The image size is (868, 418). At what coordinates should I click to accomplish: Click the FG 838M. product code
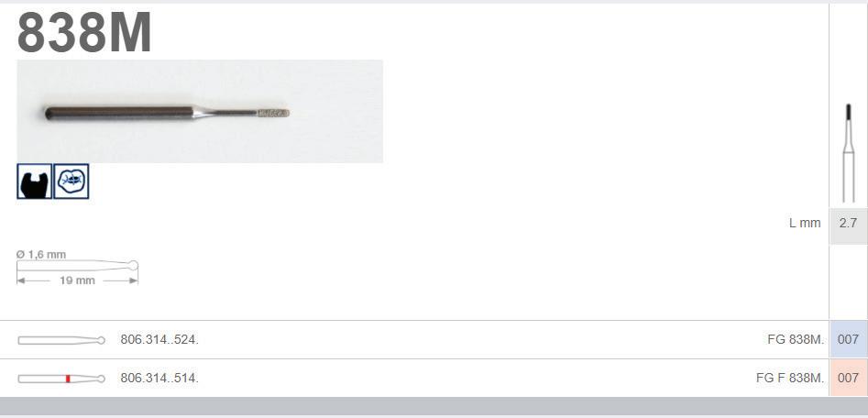[796, 340]
